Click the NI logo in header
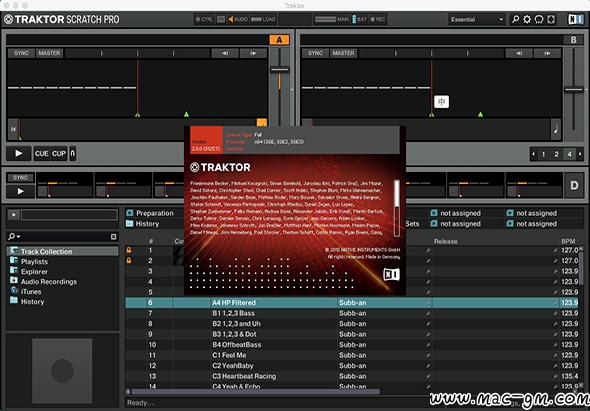Viewport: 590px width, 411px height. [x=576, y=19]
